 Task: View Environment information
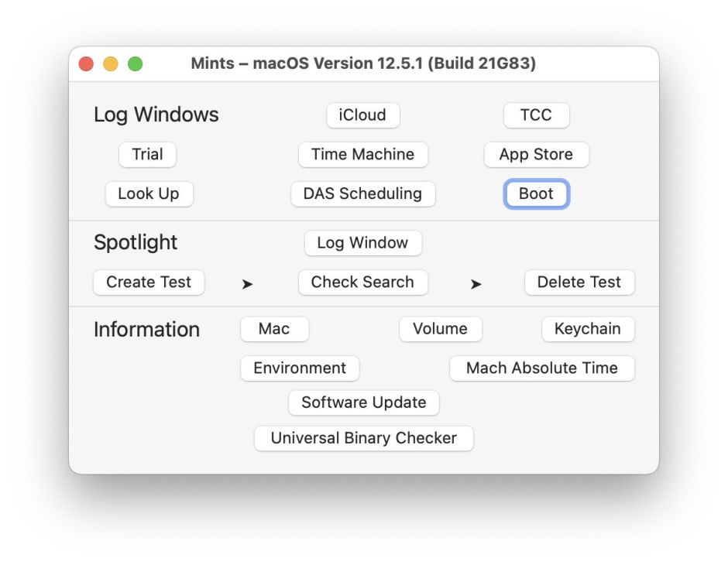point(300,368)
